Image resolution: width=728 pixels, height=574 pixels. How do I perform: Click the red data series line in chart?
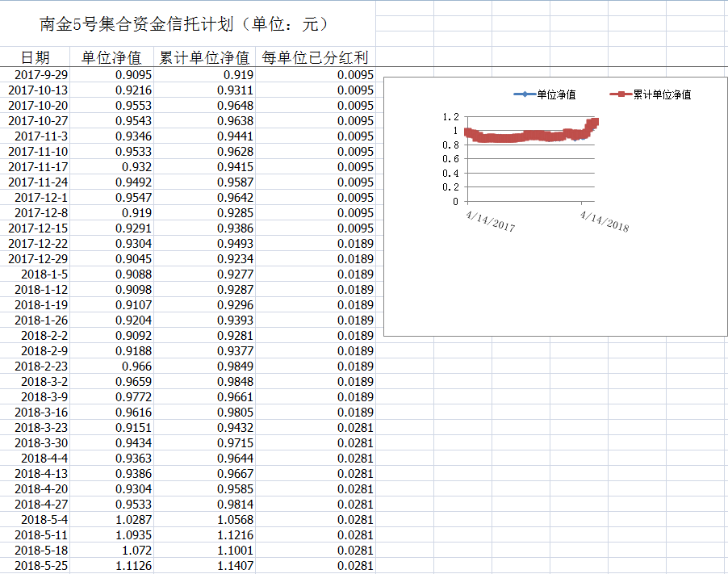tap(525, 136)
